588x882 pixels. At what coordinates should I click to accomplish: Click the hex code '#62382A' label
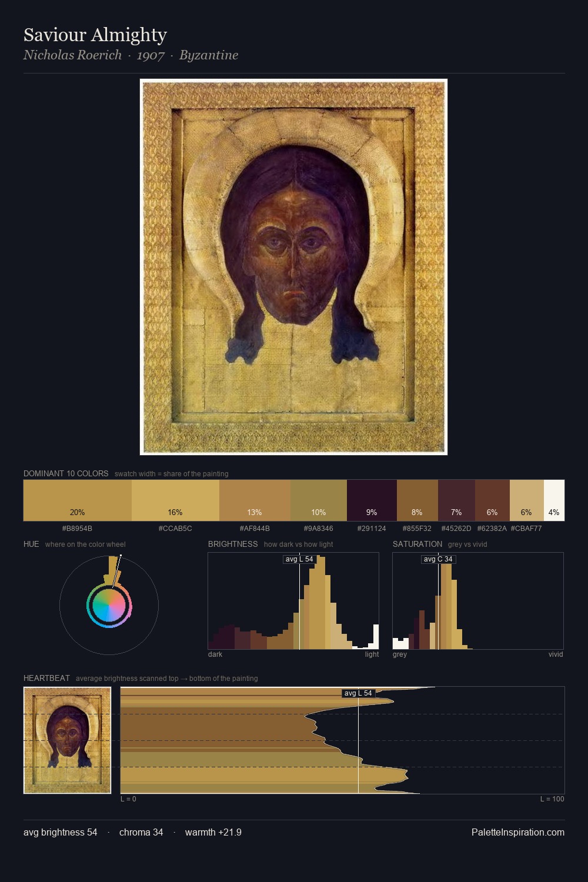[x=492, y=529]
